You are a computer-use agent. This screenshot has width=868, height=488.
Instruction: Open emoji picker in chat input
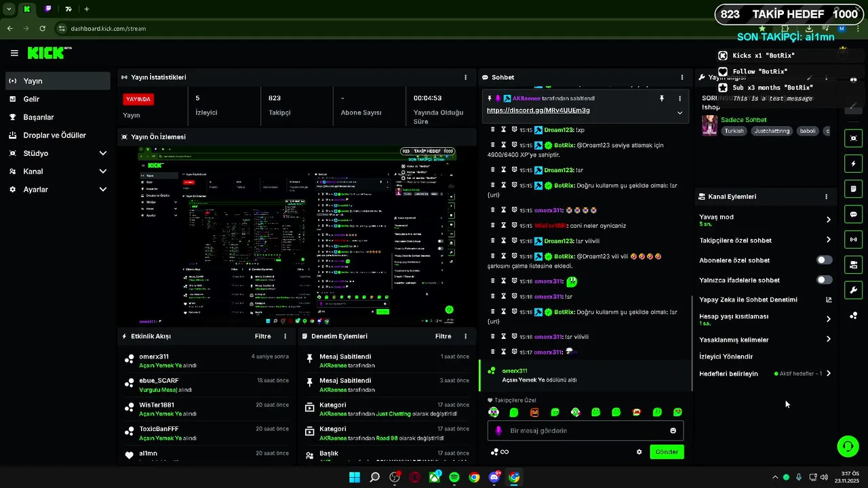coord(673,430)
